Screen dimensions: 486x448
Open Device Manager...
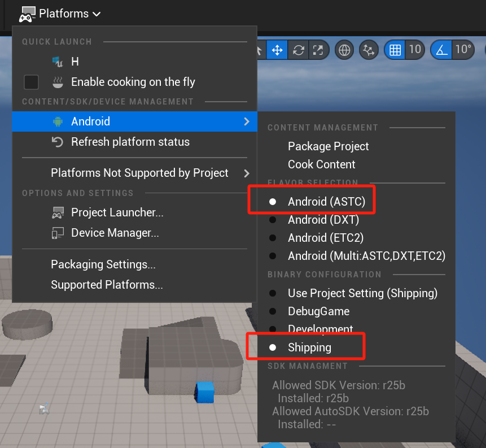(115, 233)
